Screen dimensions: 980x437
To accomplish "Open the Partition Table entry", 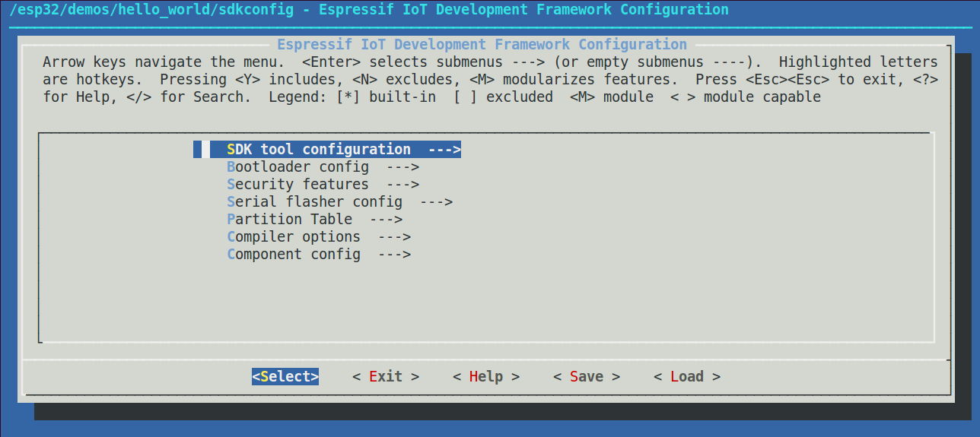I will click(289, 219).
